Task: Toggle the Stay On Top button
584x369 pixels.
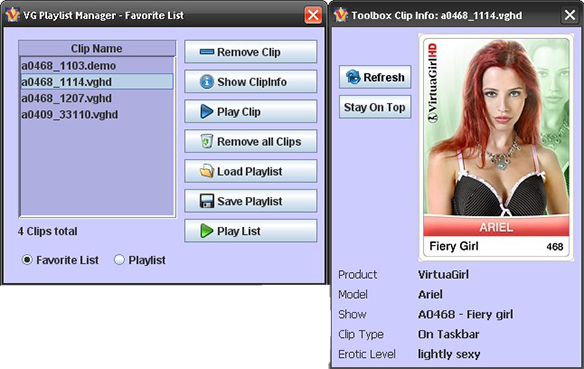Action: pos(375,107)
